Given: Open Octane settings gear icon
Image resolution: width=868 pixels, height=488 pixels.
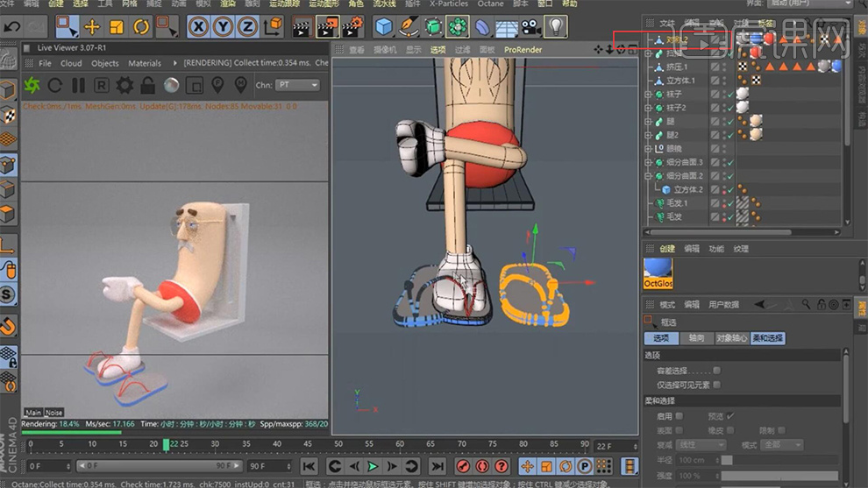Looking at the screenshot, I should tap(125, 85).
